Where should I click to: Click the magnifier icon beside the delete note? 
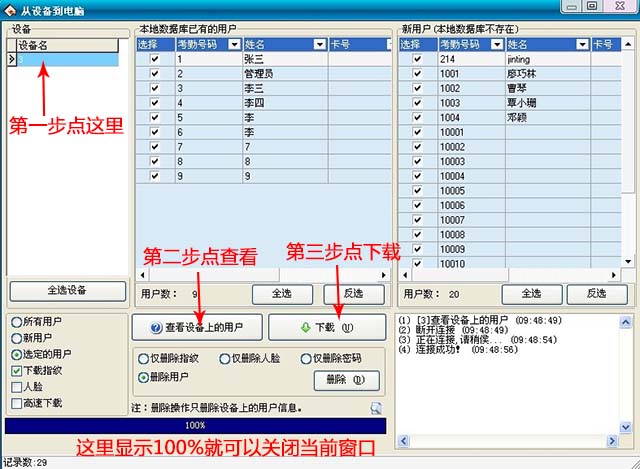[376, 408]
